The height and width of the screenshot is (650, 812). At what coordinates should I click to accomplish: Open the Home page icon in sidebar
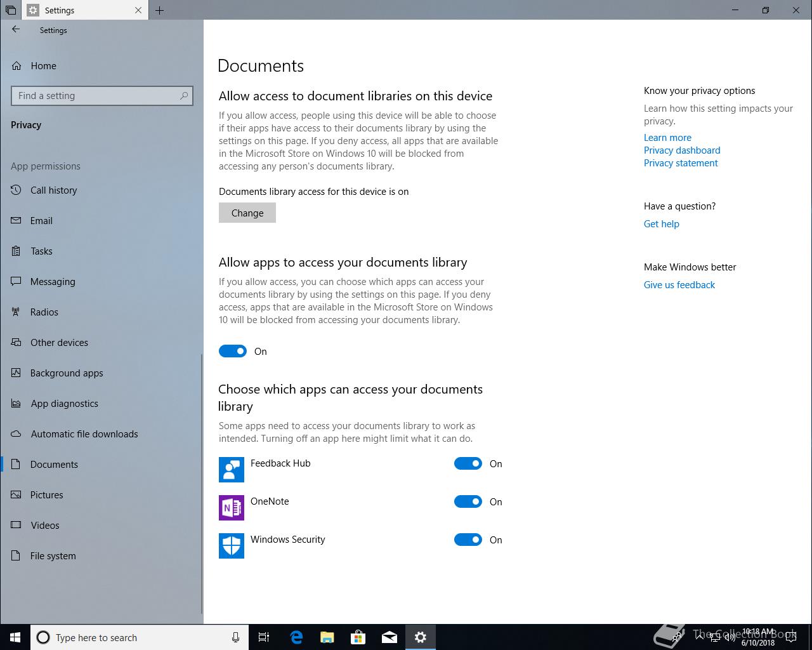[16, 65]
